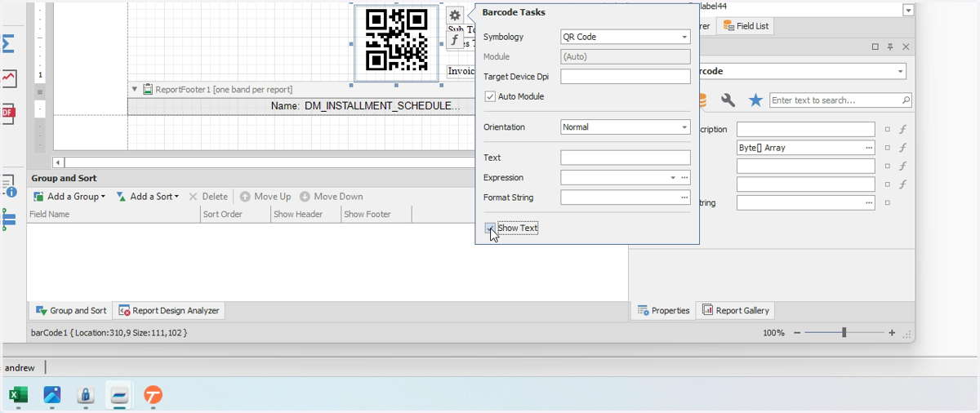The image size is (980, 413).
Task: Click the barCode1 status bar text
Action: (x=109, y=333)
